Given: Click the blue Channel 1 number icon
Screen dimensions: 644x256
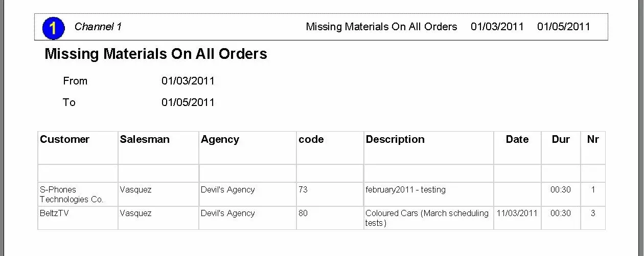Looking at the screenshot, I should [x=53, y=28].
